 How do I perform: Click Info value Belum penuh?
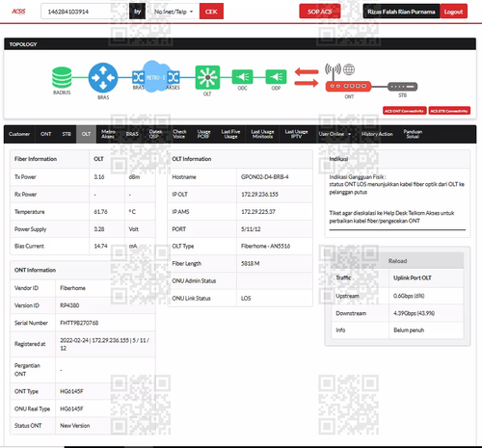pos(409,330)
